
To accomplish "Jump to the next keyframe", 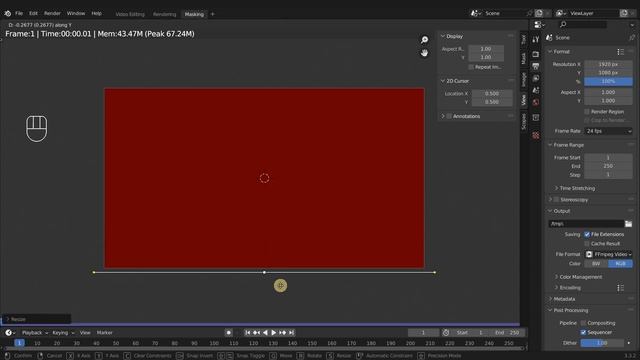I will click(x=282, y=333).
